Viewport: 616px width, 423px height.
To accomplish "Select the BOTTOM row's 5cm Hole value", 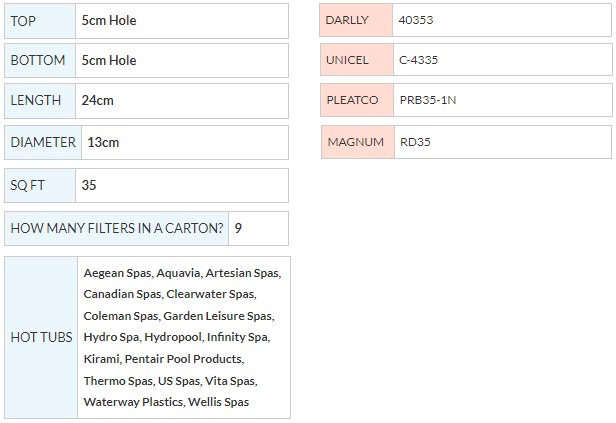I will pyautogui.click(x=109, y=60).
